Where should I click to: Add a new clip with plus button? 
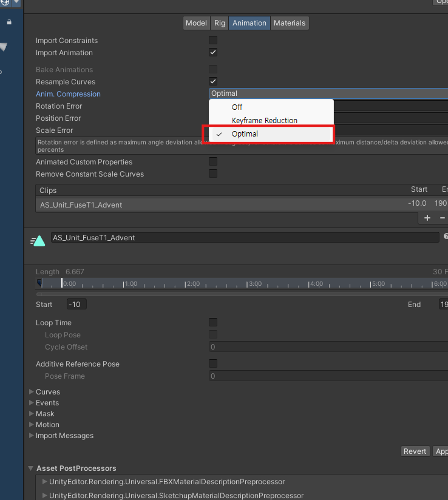tap(427, 218)
